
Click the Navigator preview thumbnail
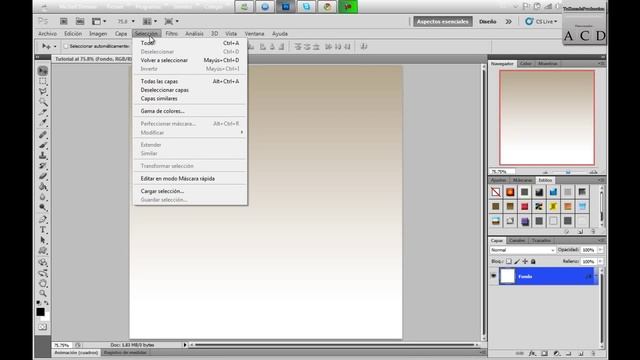coord(547,118)
